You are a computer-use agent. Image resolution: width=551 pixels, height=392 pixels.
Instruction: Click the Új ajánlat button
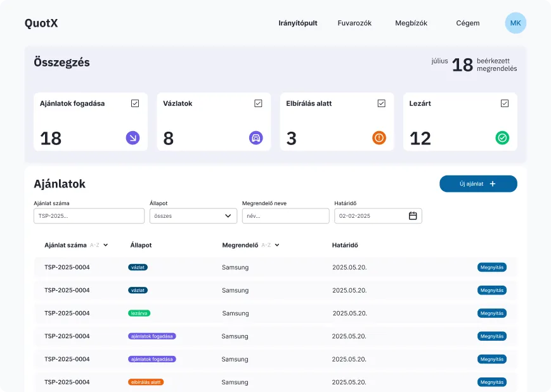click(478, 184)
